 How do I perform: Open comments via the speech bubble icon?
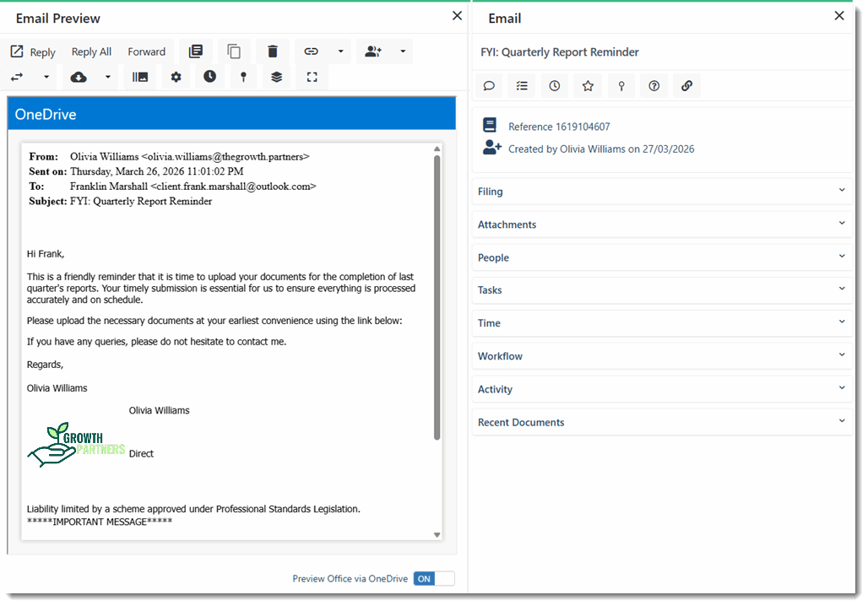tap(489, 86)
